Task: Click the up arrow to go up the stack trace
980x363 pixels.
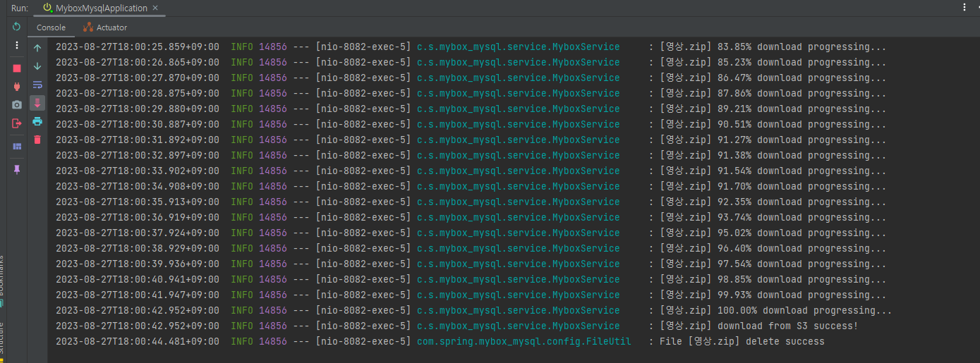Action: pyautogui.click(x=37, y=48)
